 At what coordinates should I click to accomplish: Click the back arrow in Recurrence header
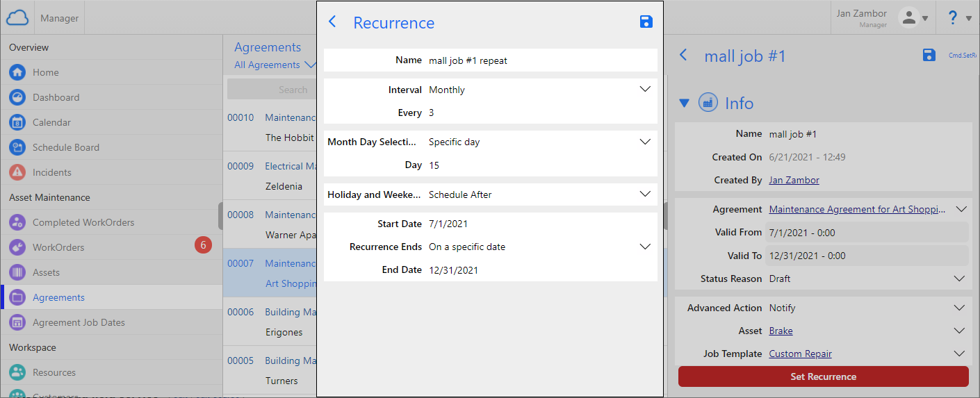[332, 22]
